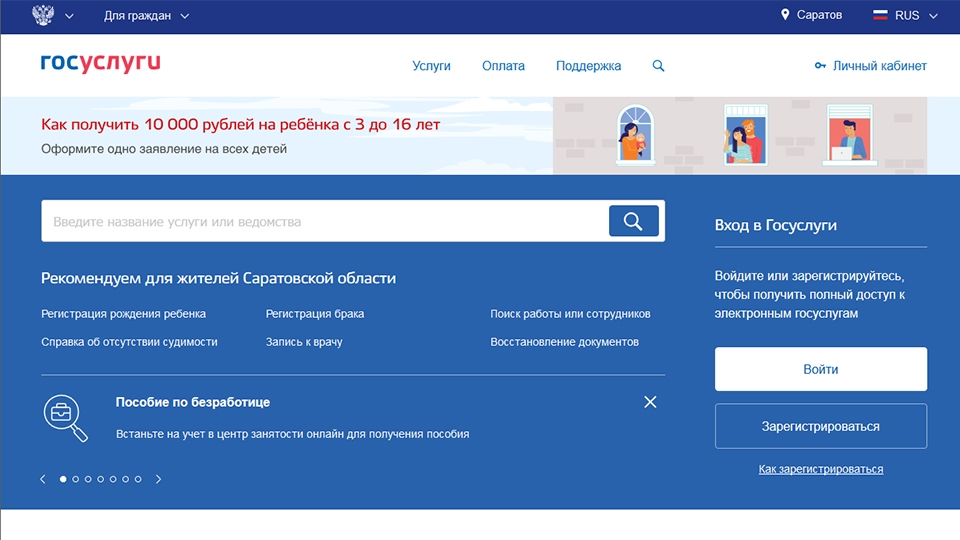The height and width of the screenshot is (540, 960).
Task: Open the "Для граждан" dropdown
Action: click(146, 16)
